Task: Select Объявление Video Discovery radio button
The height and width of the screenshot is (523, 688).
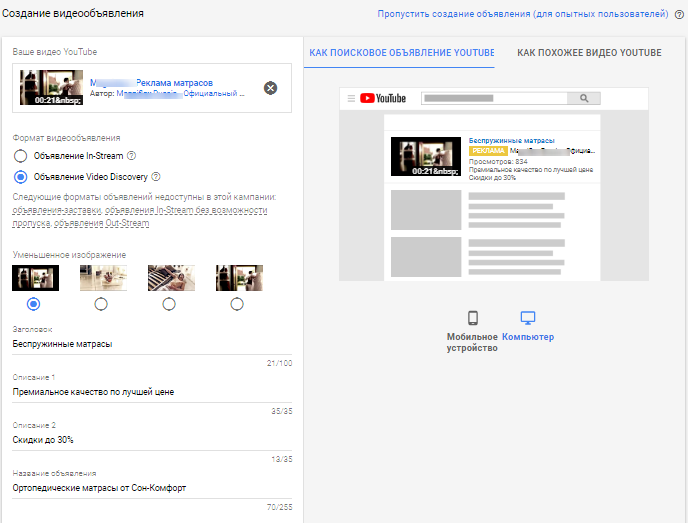Action: pyautogui.click(x=20, y=177)
